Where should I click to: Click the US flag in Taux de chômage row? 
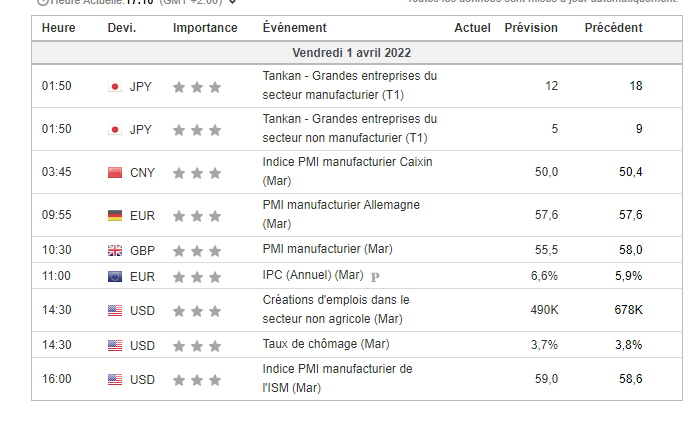pyautogui.click(x=115, y=345)
